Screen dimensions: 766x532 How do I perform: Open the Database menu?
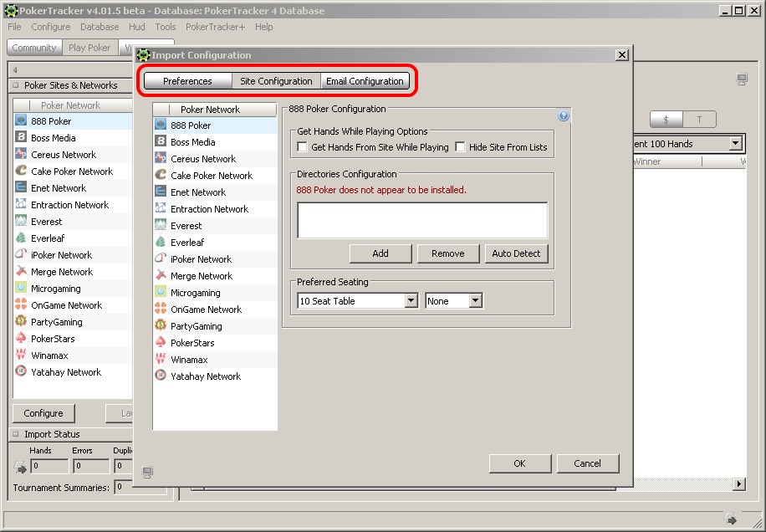(100, 27)
